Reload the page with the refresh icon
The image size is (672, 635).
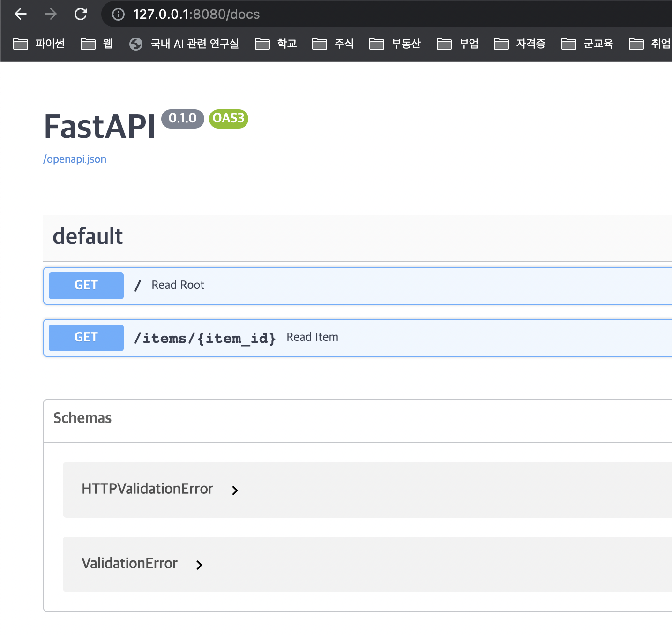point(81,14)
